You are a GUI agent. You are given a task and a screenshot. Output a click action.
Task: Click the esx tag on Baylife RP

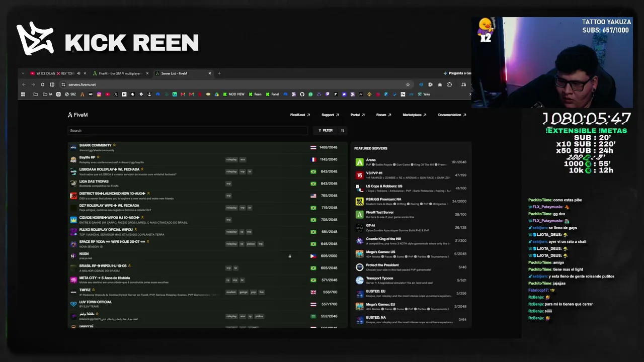243,159
